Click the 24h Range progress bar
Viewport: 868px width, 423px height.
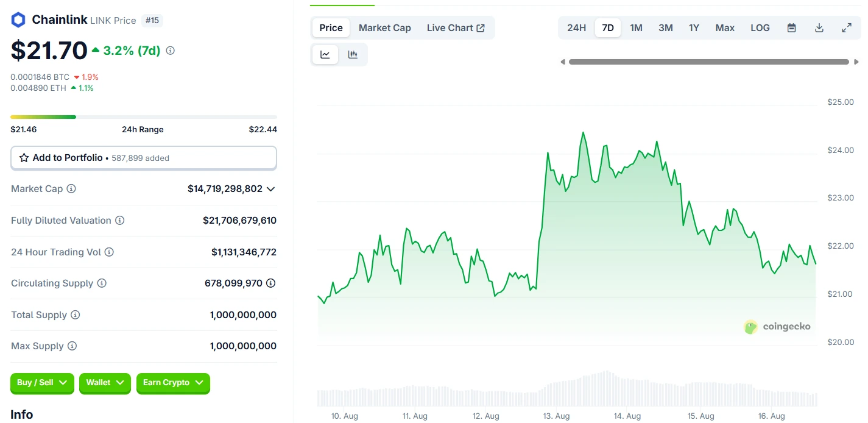coord(144,116)
